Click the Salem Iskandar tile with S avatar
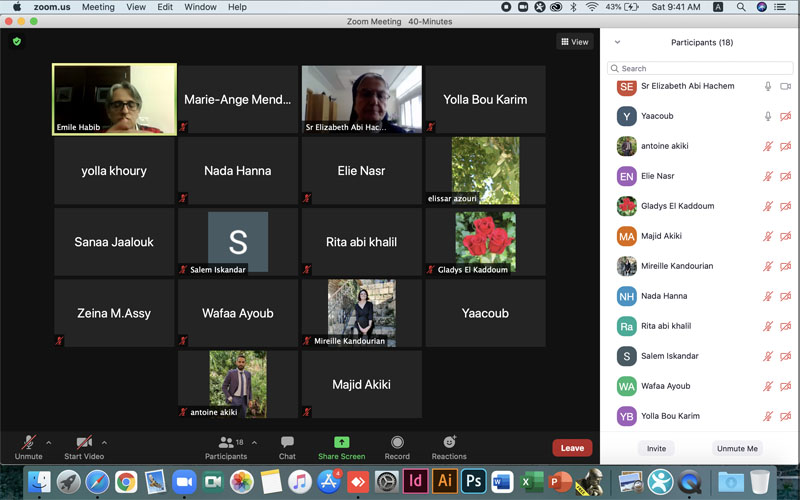800x500 pixels. point(238,242)
